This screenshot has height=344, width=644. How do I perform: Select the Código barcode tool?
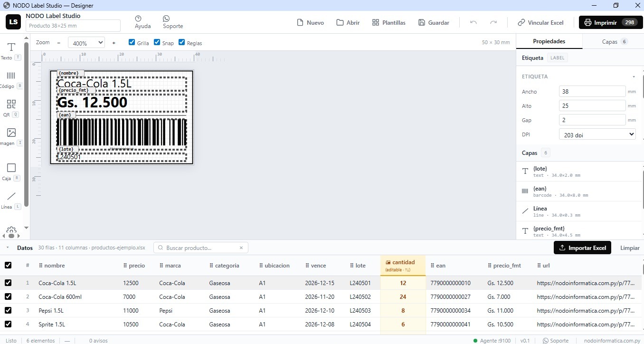(x=11, y=79)
